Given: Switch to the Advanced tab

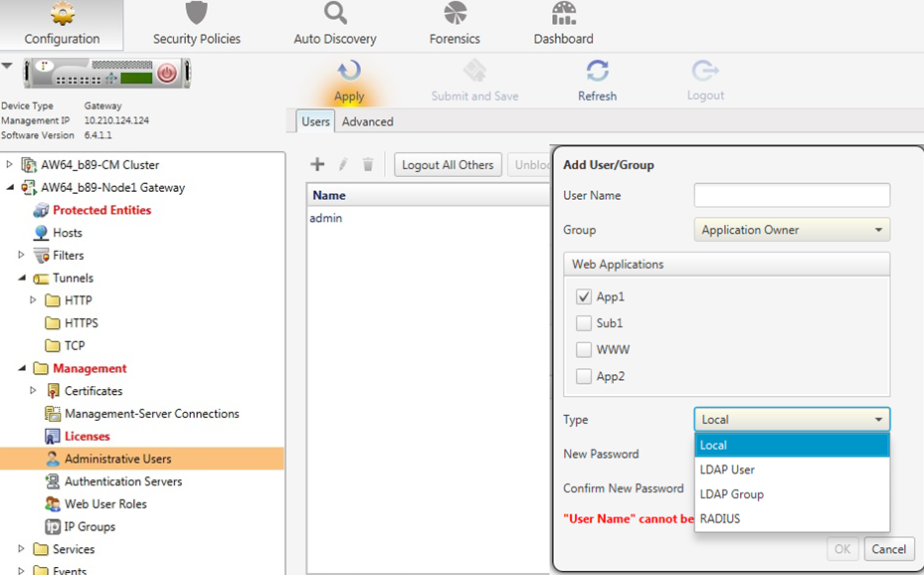Looking at the screenshot, I should click(367, 121).
